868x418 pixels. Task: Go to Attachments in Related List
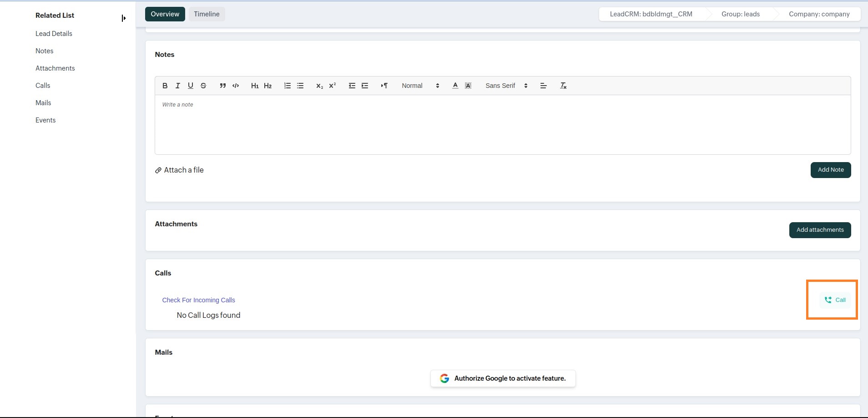[x=55, y=68]
